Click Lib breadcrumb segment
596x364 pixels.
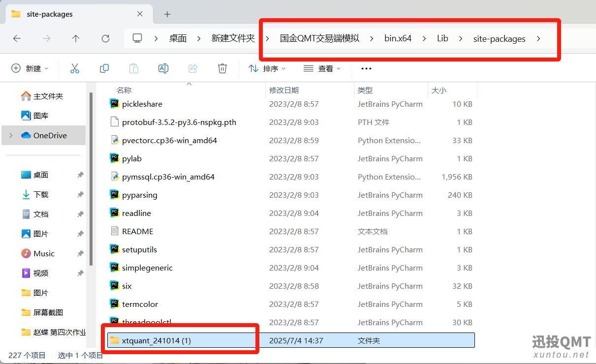coord(442,38)
